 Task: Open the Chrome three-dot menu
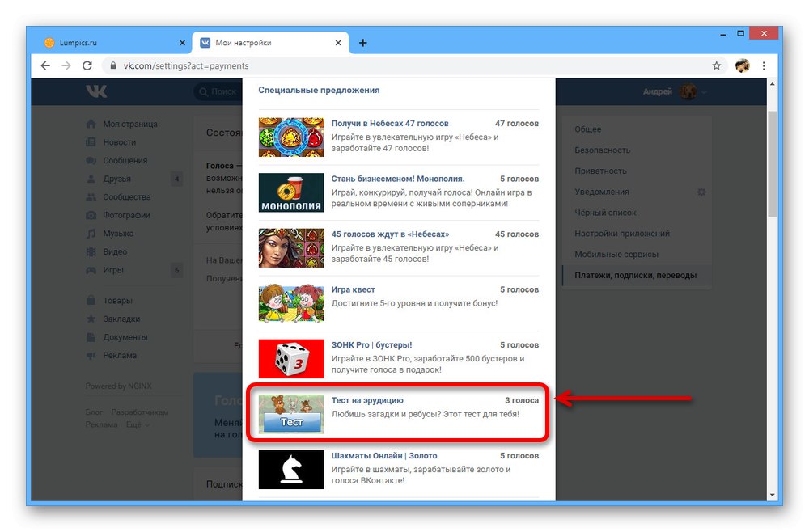pos(764,65)
